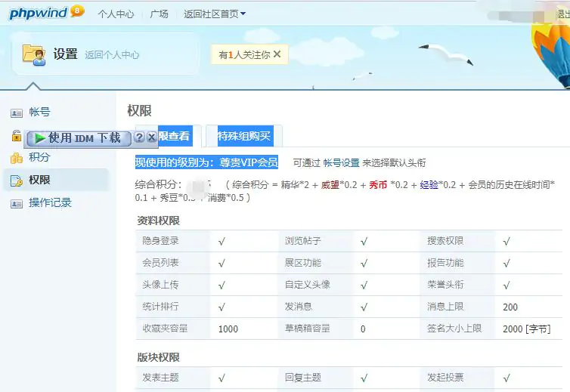This screenshot has height=392, width=570.
Task: Click 现使用的级别为:尊贵VIP会员 text
Action: click(206, 162)
